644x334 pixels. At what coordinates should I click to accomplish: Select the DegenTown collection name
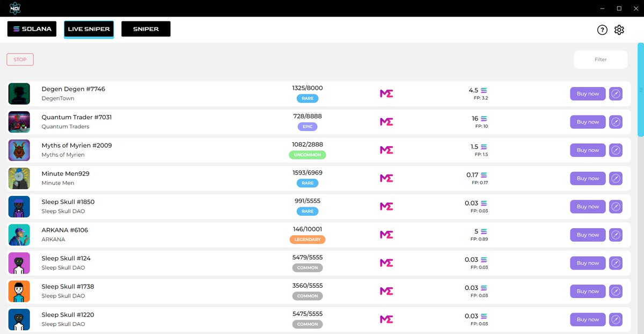(58, 99)
